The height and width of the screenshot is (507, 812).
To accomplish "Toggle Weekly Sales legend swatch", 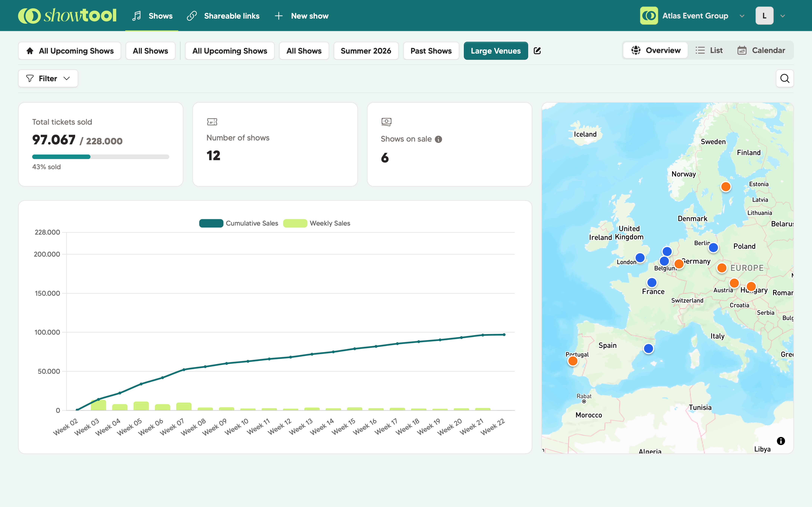I will pyautogui.click(x=295, y=223).
